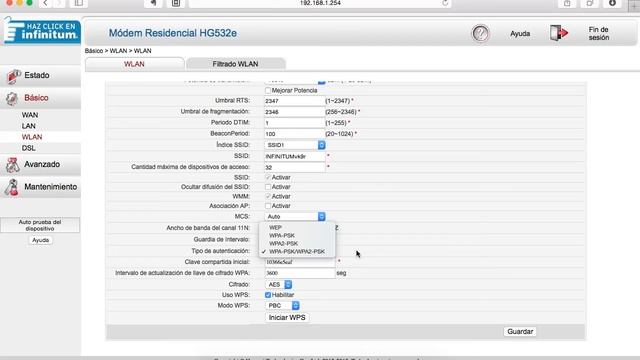Go back with Safari back arrow
Viewport: 640px width, 360px height.
tap(45, 3)
